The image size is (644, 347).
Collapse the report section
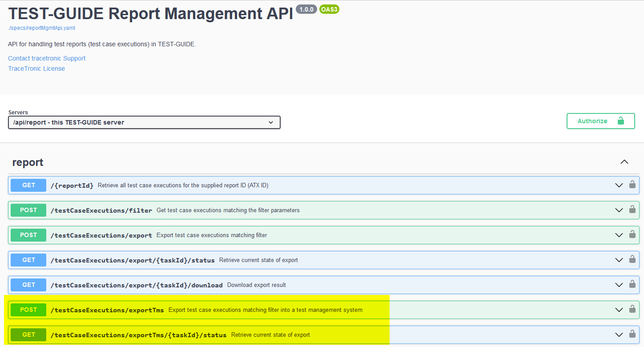pyautogui.click(x=624, y=162)
